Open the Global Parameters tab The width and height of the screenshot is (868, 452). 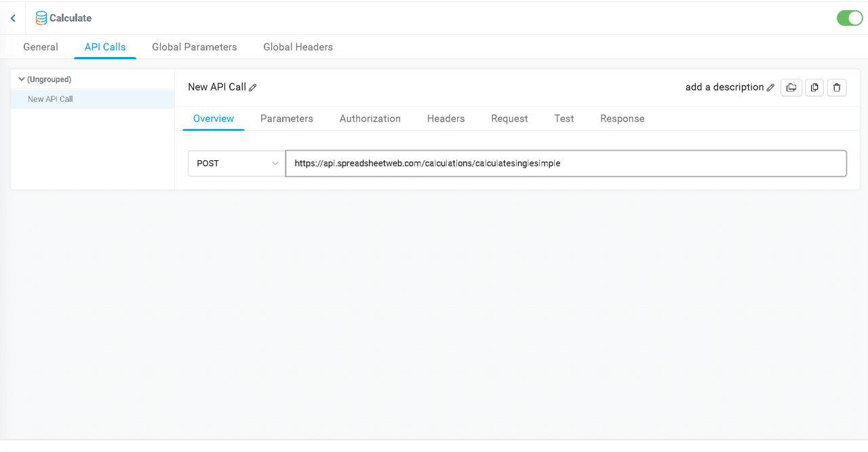coord(195,47)
